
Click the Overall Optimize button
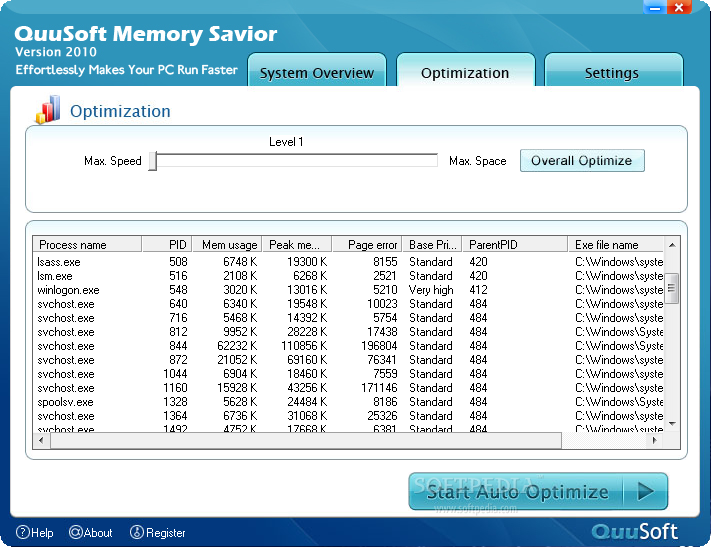click(581, 161)
